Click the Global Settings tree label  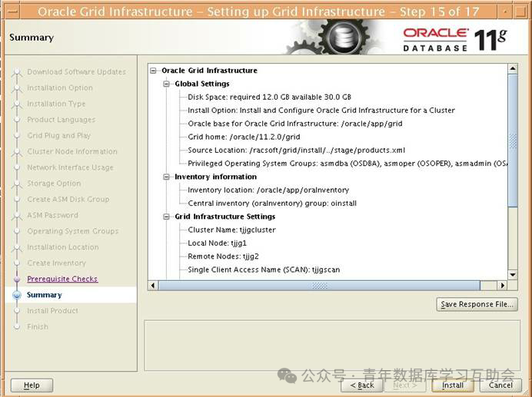pyautogui.click(x=202, y=84)
